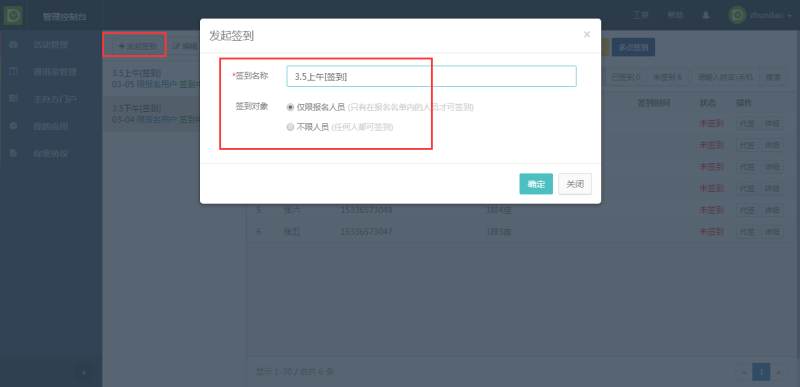The width and height of the screenshot is (800, 387).
Task: Click the 发起签到 dialog title
Action: (232, 36)
